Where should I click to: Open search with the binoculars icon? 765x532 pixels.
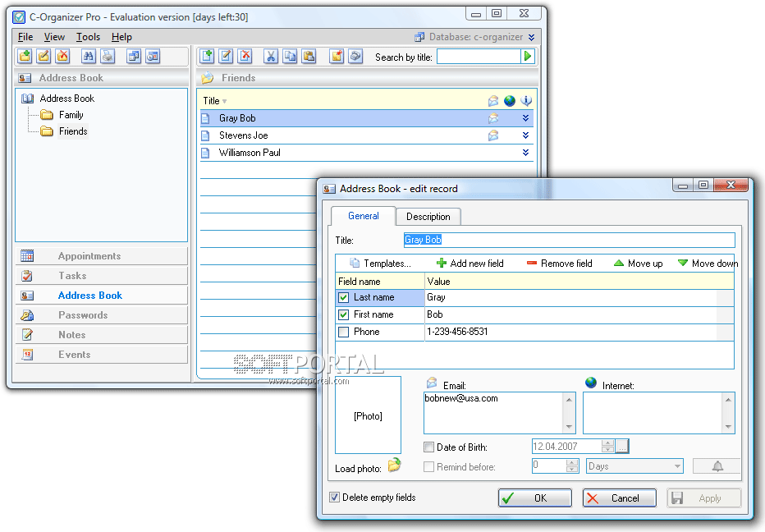(89, 57)
